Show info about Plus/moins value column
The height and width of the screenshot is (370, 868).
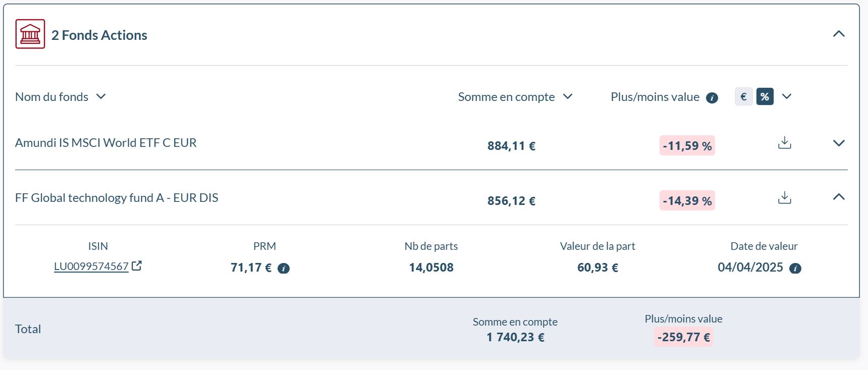point(712,98)
